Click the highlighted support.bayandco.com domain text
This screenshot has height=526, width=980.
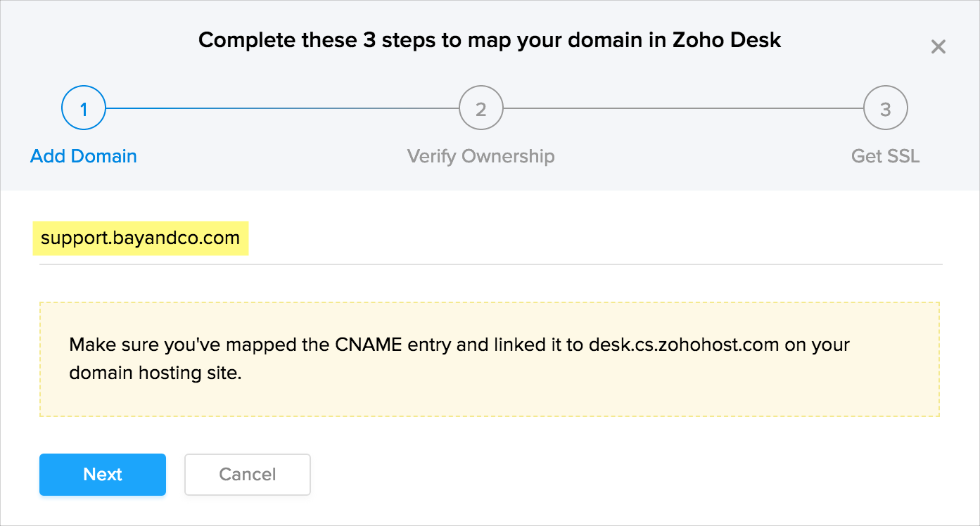(x=141, y=238)
